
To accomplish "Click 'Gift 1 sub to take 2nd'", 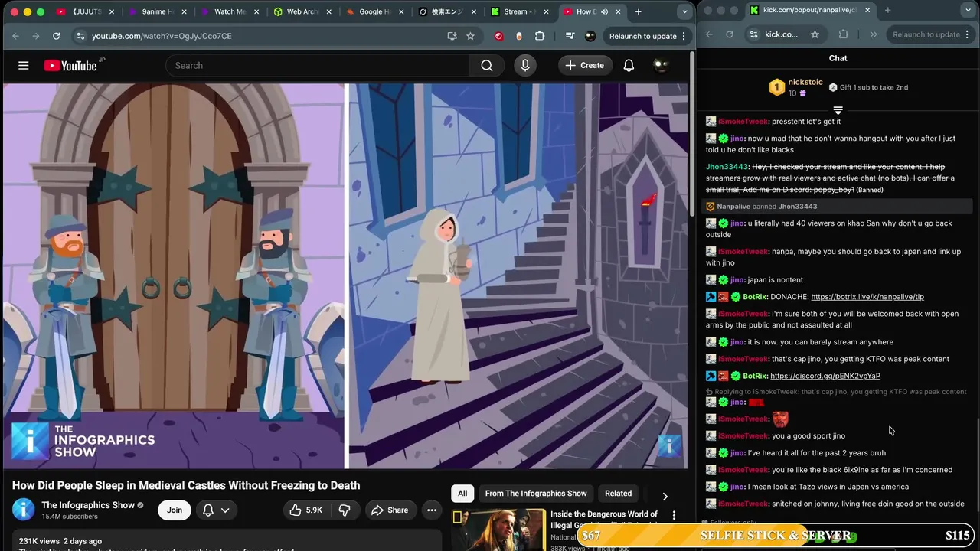I will pos(868,87).
